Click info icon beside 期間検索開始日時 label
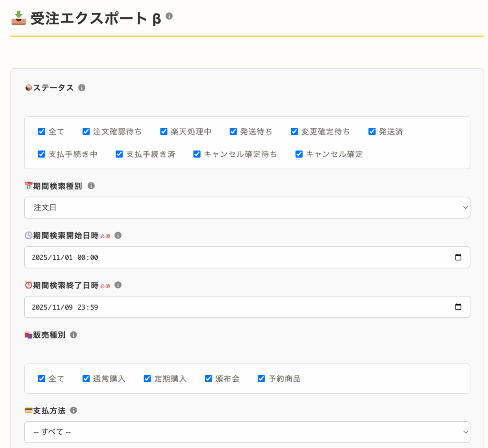 pos(118,235)
